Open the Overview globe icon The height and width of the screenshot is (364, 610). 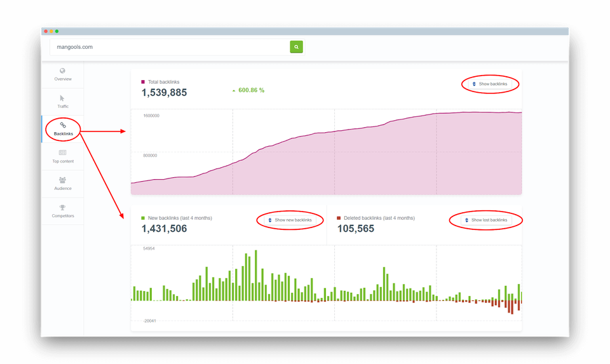coord(62,71)
